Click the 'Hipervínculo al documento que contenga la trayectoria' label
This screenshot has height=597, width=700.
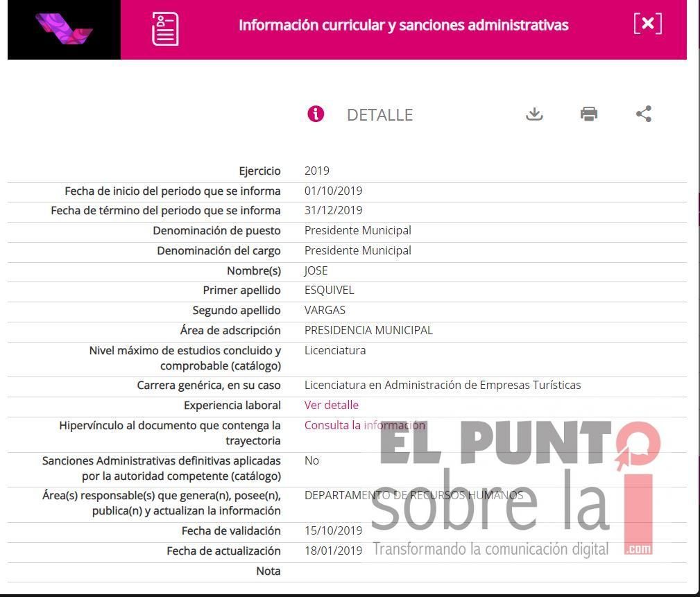click(170, 433)
